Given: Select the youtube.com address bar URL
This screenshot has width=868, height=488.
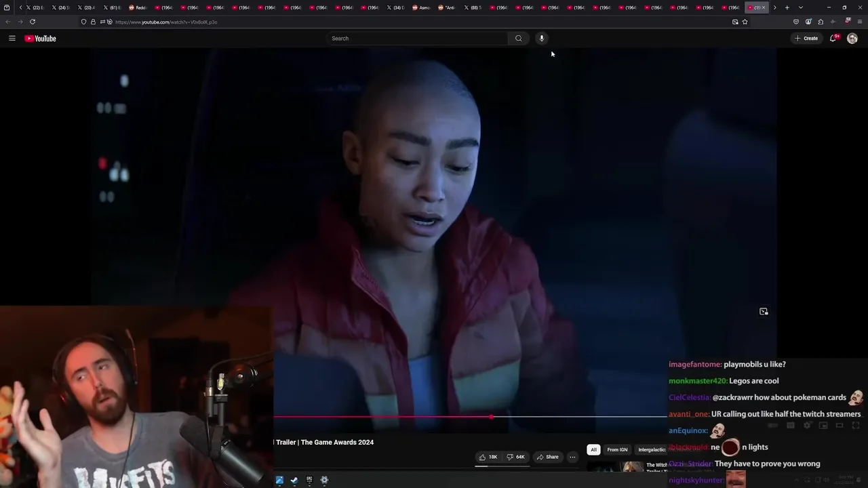Looking at the screenshot, I should (166, 22).
